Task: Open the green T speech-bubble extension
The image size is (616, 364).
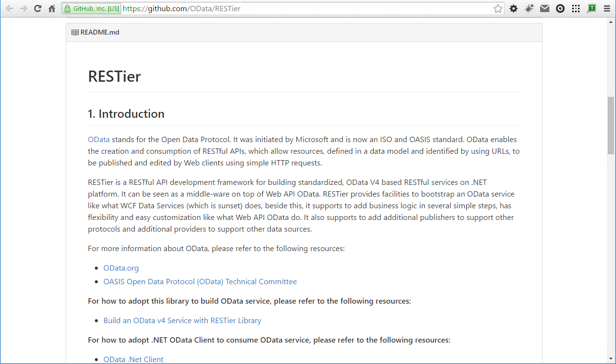Action: coord(592,8)
